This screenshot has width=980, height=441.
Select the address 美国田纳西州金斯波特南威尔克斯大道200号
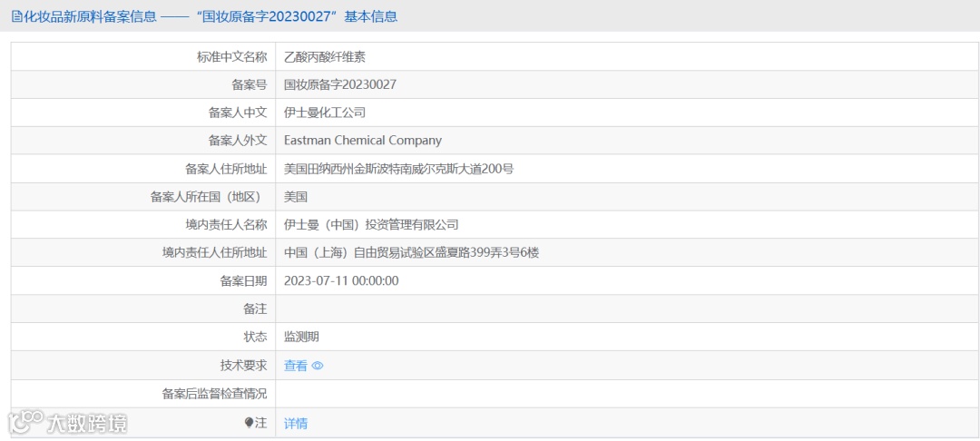(398, 169)
